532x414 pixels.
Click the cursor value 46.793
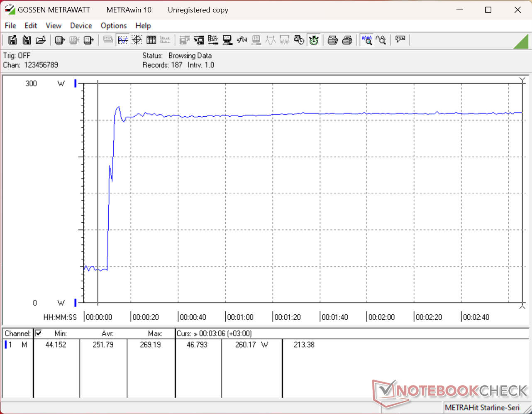(197, 345)
